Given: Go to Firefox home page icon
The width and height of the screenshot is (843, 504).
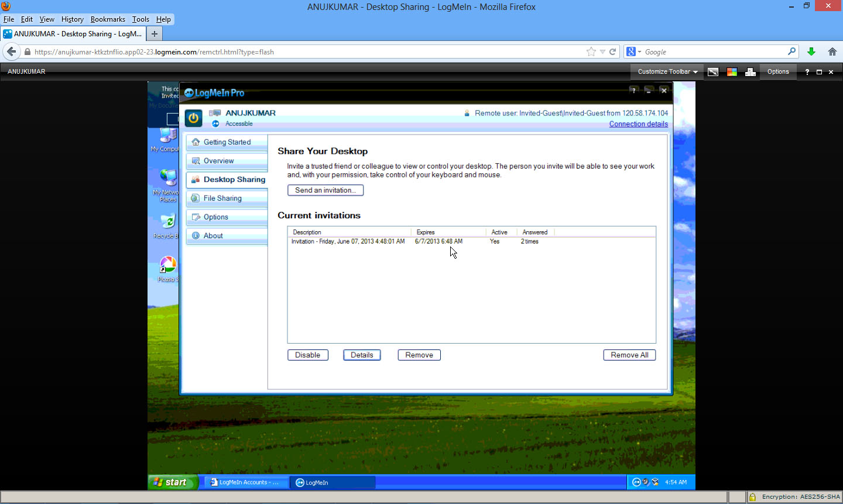Looking at the screenshot, I should 832,52.
